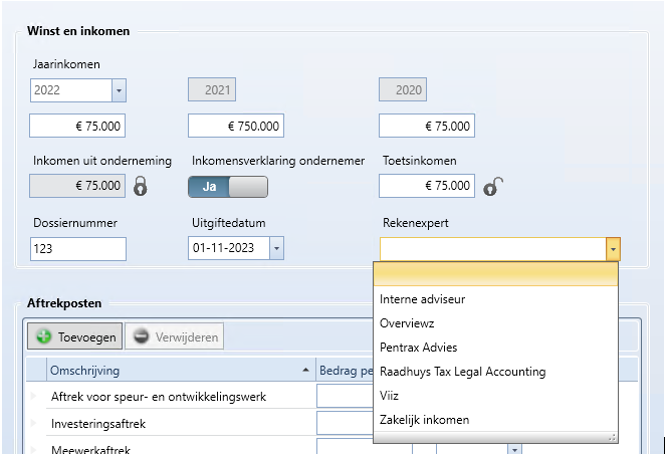This screenshot has height=456, width=668.
Task: Open the Jaarinkomen 2022 year dropdown
Action: coord(119,91)
